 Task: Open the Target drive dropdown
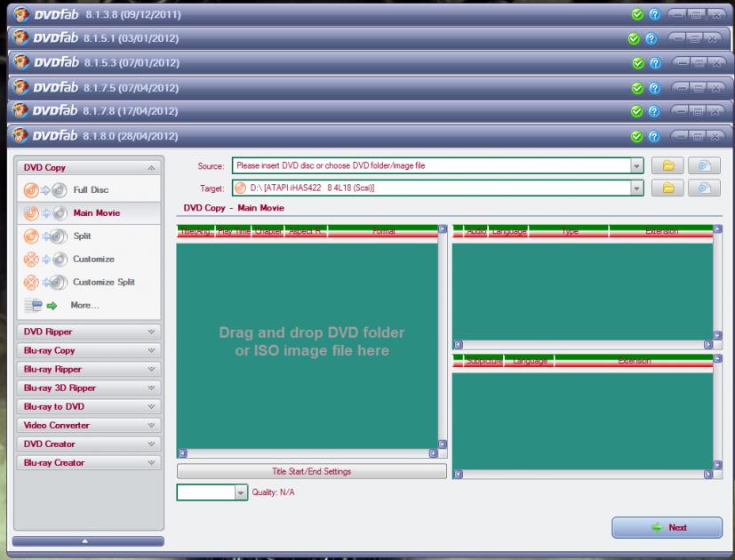tap(636, 188)
